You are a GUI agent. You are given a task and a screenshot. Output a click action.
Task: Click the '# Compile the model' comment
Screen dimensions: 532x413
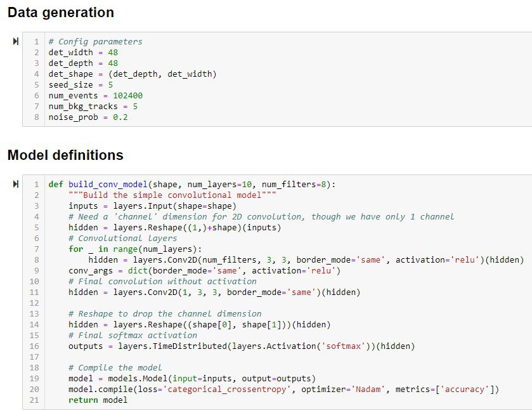tap(115, 368)
